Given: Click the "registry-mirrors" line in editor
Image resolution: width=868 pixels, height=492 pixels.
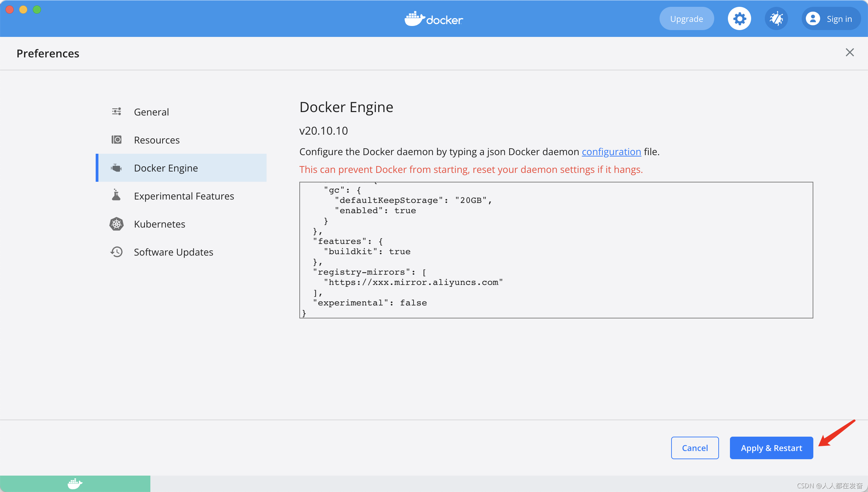Looking at the screenshot, I should click(369, 272).
